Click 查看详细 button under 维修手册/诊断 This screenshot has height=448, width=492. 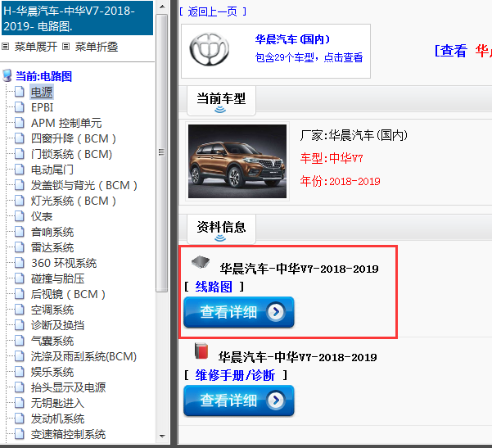(x=239, y=400)
